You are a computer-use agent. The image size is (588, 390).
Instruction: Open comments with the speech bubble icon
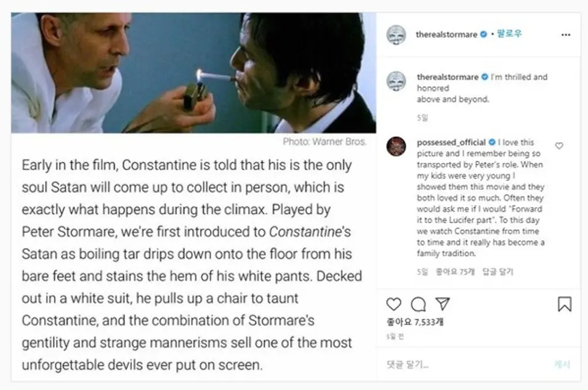418,304
